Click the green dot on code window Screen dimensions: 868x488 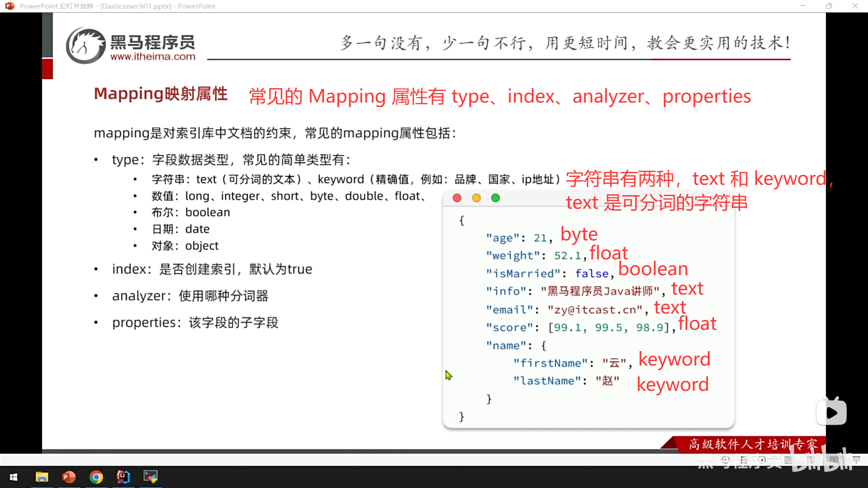495,198
